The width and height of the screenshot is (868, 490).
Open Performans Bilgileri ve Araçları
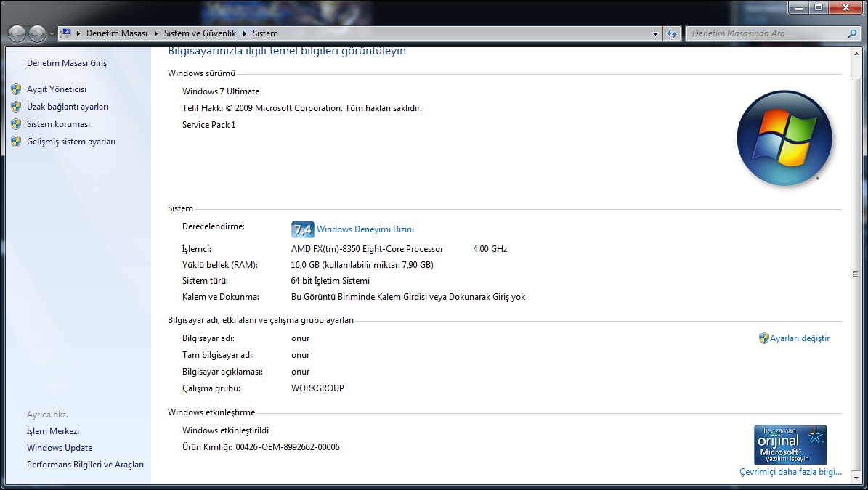(85, 465)
